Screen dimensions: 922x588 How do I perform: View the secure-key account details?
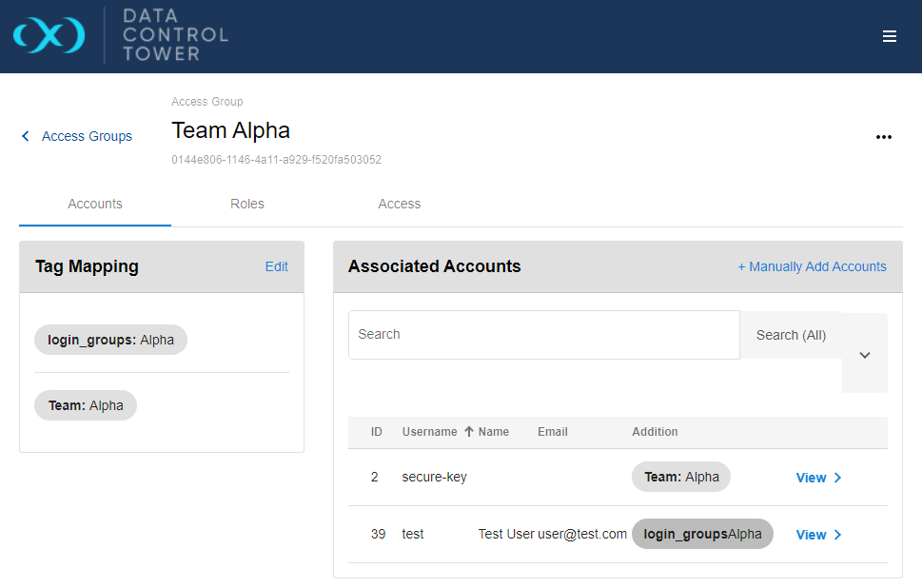pyautogui.click(x=811, y=478)
